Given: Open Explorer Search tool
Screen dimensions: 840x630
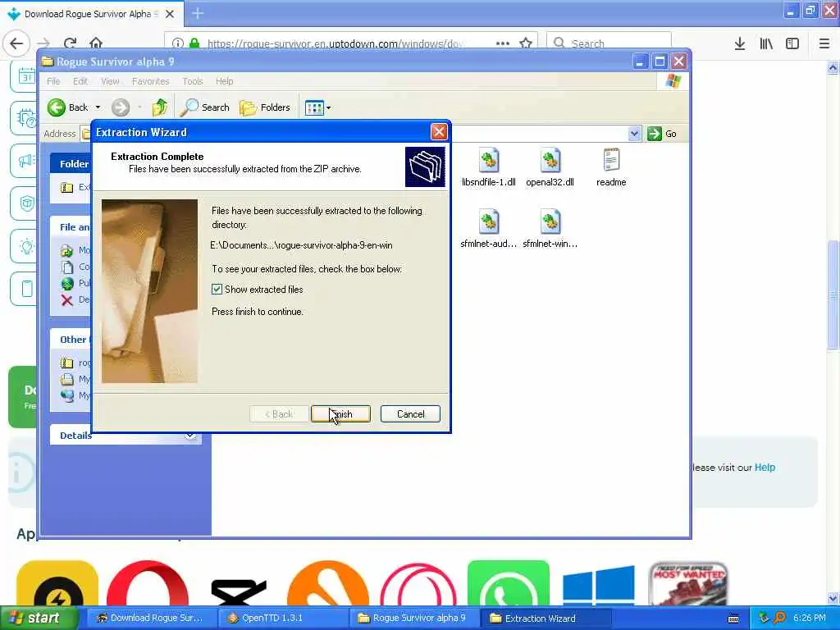Looking at the screenshot, I should coord(204,107).
